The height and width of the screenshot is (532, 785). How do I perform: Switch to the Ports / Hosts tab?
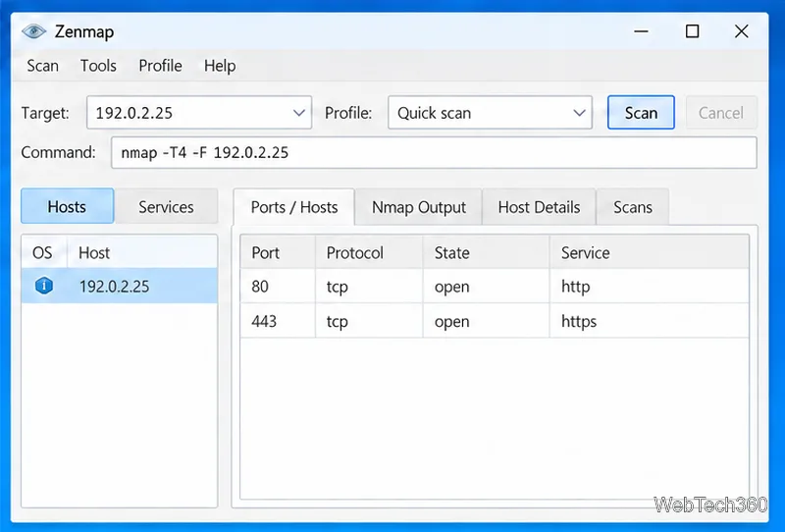294,207
